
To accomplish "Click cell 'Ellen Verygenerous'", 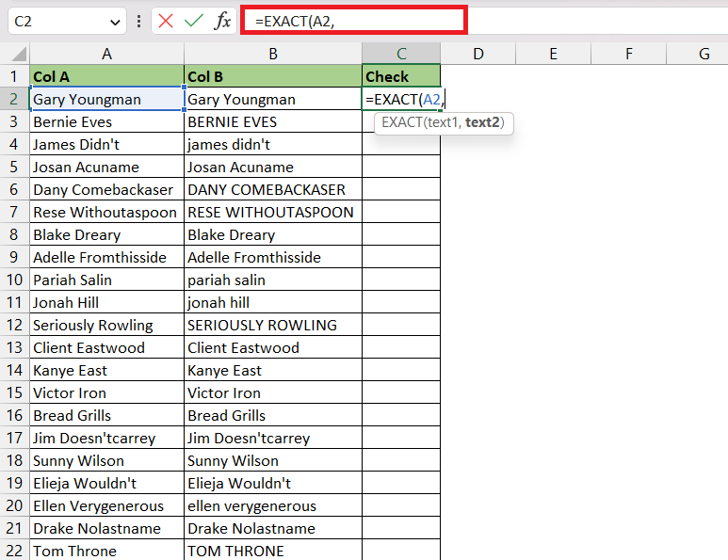I will coord(106,505).
